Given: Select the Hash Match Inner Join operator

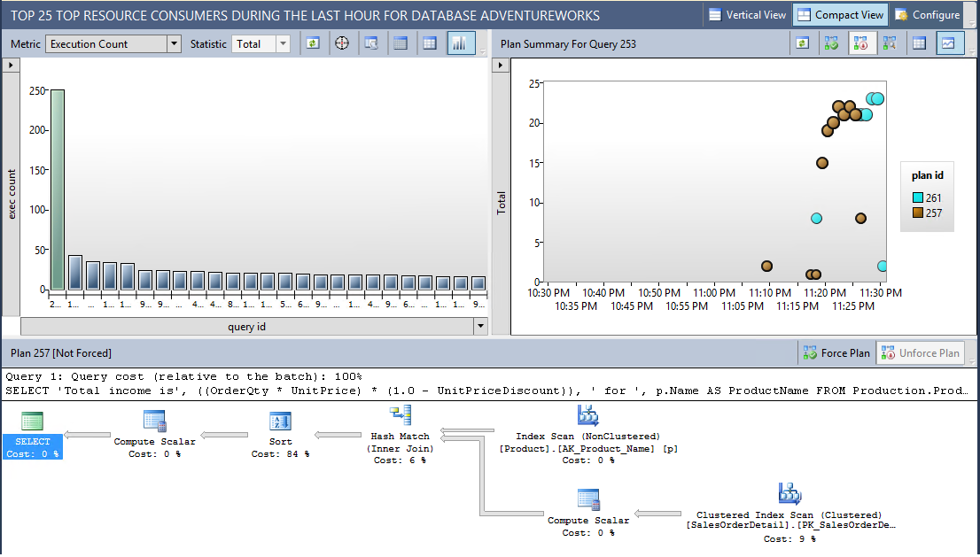Looking at the screenshot, I should pyautogui.click(x=400, y=435).
